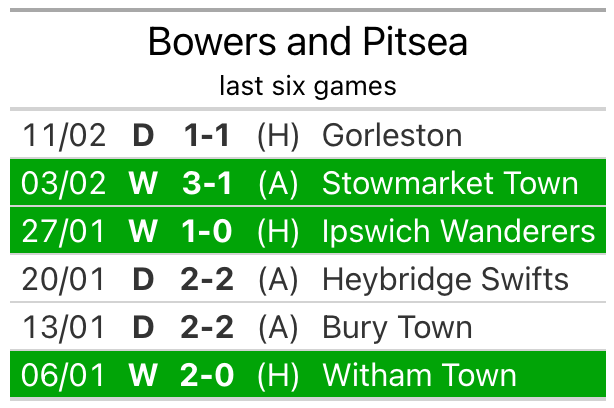Screen dimensions: 614x408
Task: Select the Stowmarket Town team name
Action: click(450, 183)
